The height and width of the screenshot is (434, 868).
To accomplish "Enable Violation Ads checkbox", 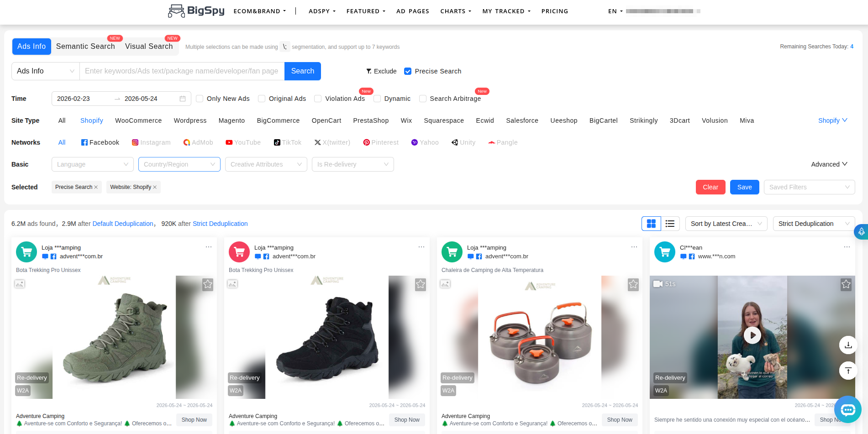I will click(318, 99).
